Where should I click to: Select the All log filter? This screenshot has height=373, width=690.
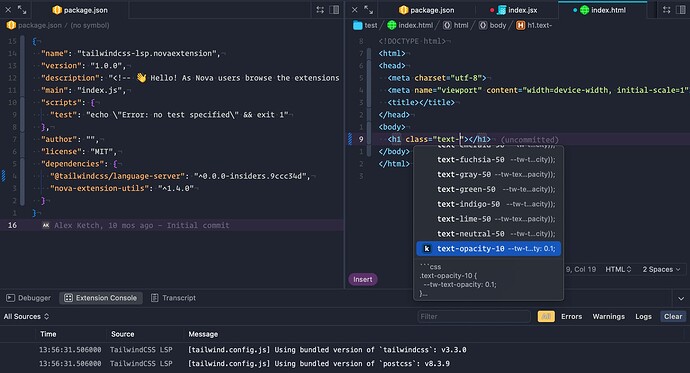click(x=546, y=316)
